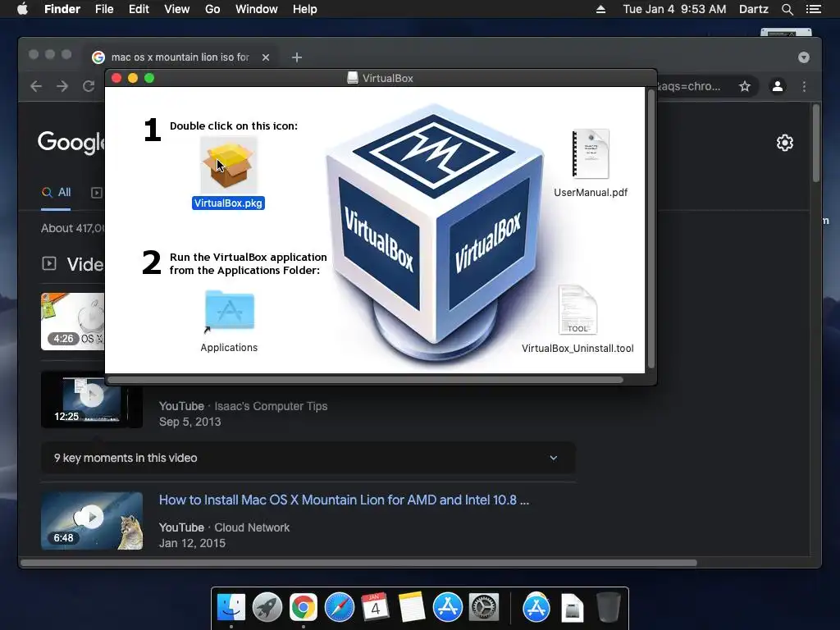Viewport: 840px width, 630px height.
Task: Open the UserManual.pdf document icon
Action: 591,154
